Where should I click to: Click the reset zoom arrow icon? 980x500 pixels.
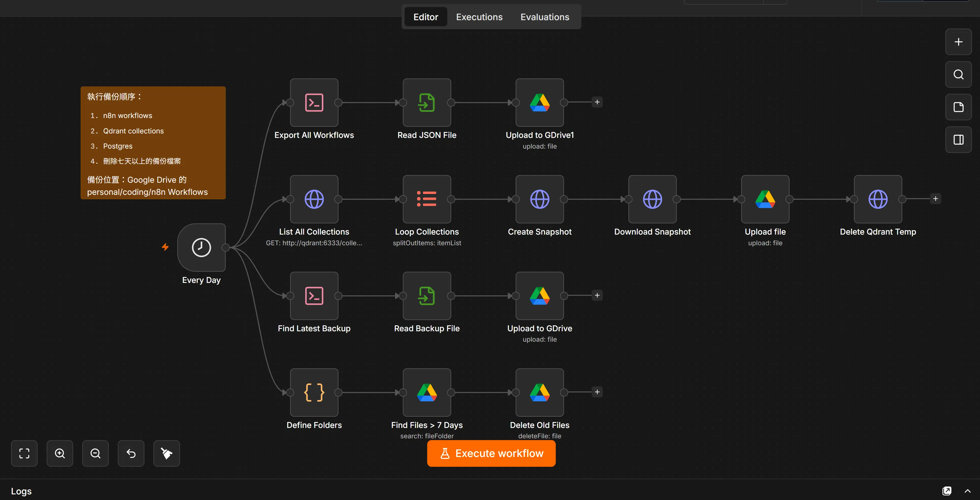pyautogui.click(x=131, y=453)
